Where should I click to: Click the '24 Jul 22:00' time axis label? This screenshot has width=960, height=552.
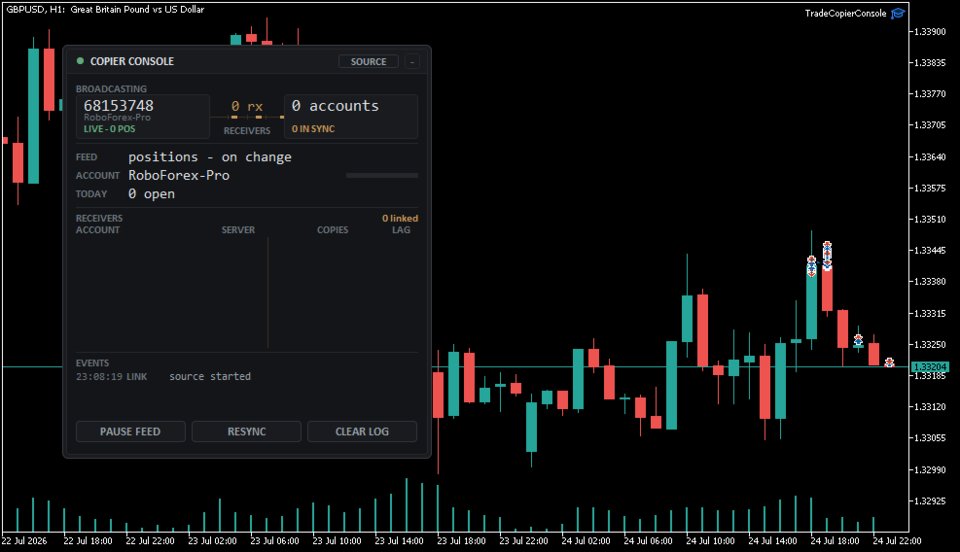click(x=897, y=541)
